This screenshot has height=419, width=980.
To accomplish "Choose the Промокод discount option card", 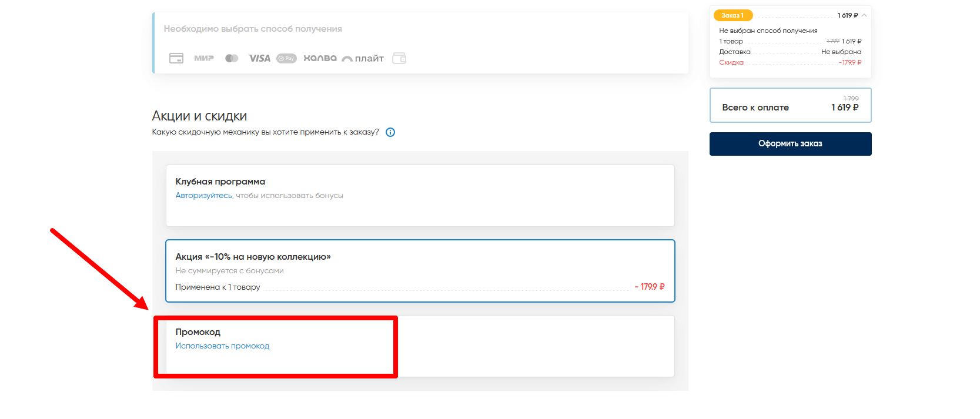I will coord(420,346).
